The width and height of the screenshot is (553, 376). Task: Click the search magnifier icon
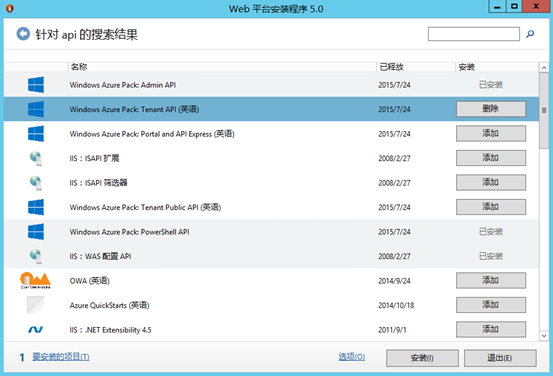tap(530, 34)
